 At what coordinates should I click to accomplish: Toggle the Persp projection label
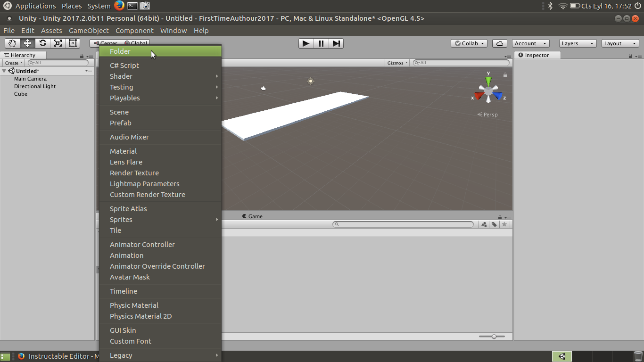pos(487,115)
